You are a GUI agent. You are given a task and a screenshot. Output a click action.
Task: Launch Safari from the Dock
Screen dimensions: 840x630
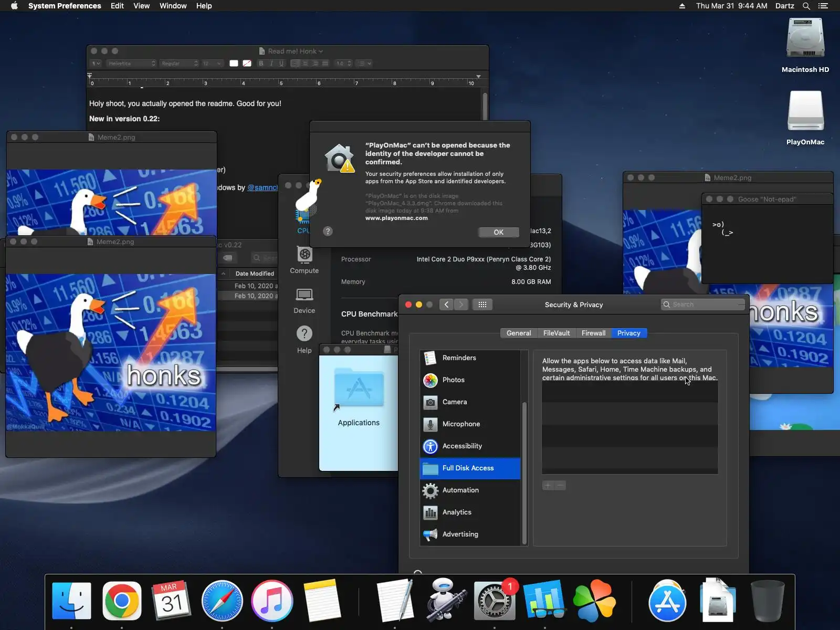pos(222,601)
